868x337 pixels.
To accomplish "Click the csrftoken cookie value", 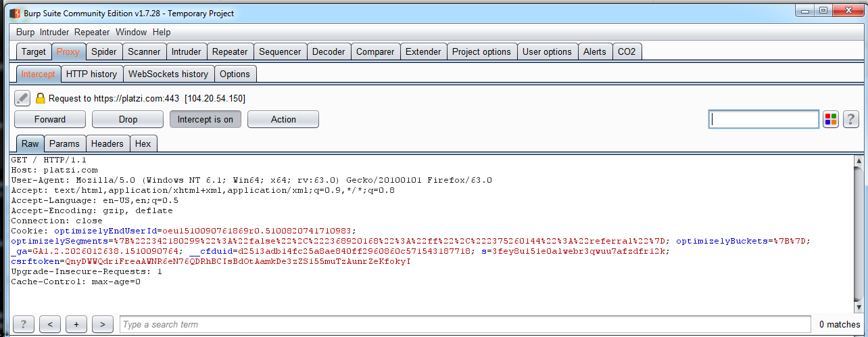I will [235, 261].
